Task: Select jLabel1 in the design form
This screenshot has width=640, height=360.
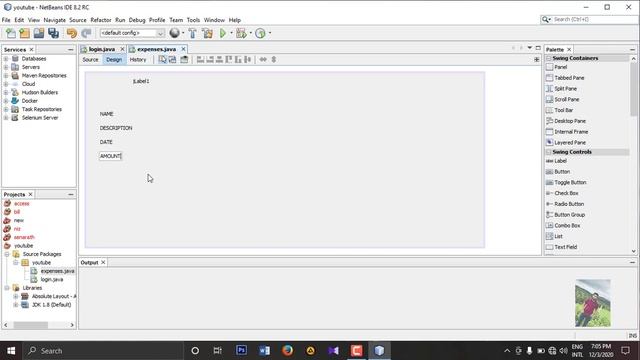Action: [x=141, y=81]
